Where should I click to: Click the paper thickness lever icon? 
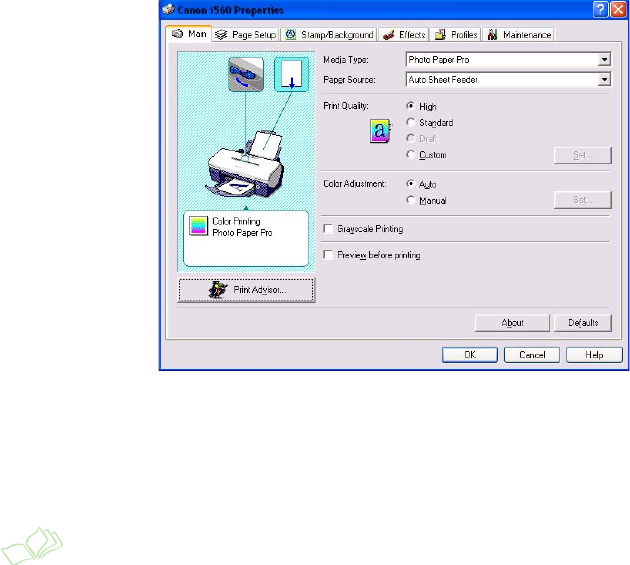coord(246,74)
